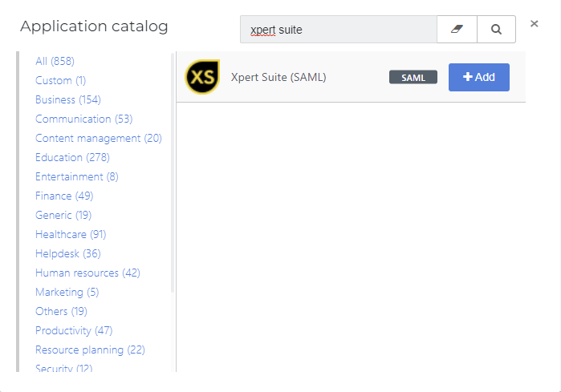Choose the Resource planning (22) category
The width and height of the screenshot is (561, 392).
point(90,350)
